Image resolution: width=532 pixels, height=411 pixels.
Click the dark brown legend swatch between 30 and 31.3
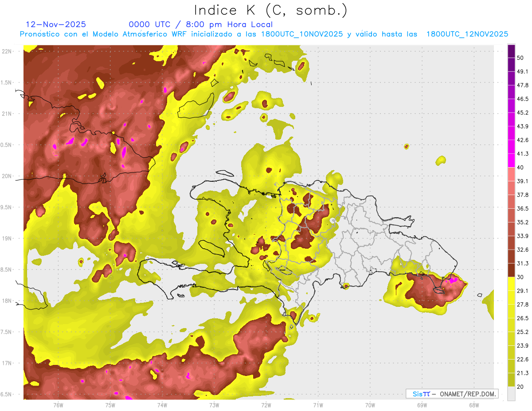[x=511, y=270]
